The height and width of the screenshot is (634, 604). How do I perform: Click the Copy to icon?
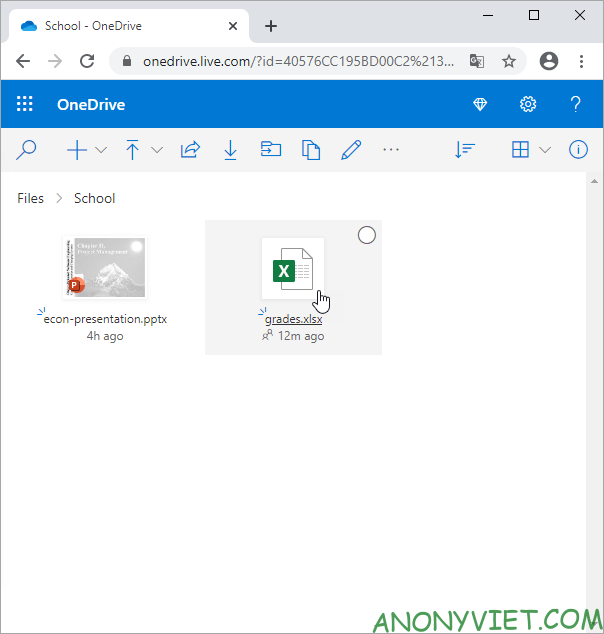click(x=311, y=150)
